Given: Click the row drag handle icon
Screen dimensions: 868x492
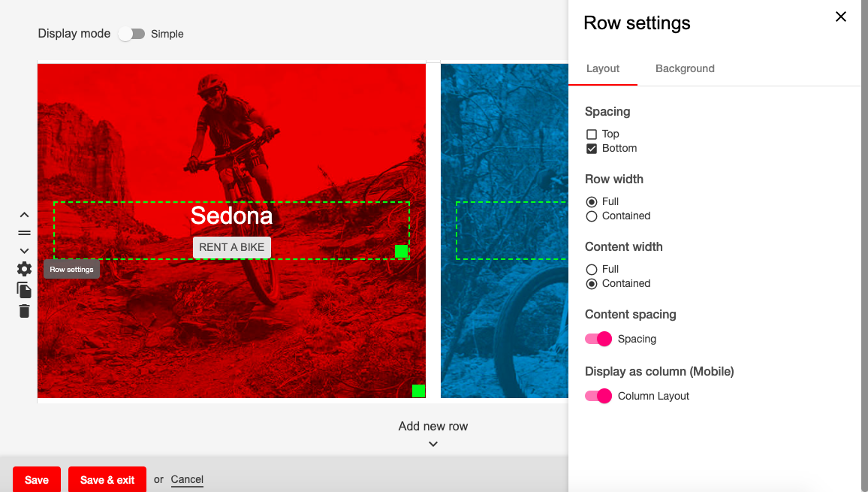Looking at the screenshot, I should [x=24, y=233].
